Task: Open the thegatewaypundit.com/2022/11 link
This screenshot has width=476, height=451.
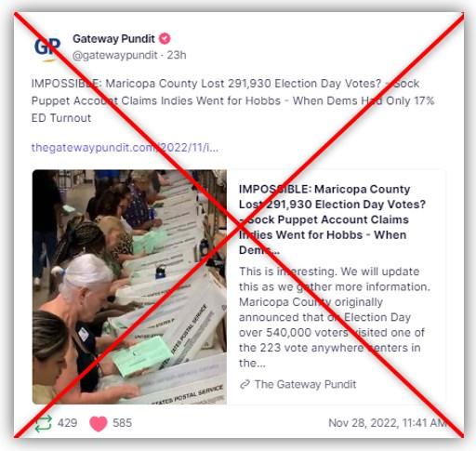Action: click(125, 147)
